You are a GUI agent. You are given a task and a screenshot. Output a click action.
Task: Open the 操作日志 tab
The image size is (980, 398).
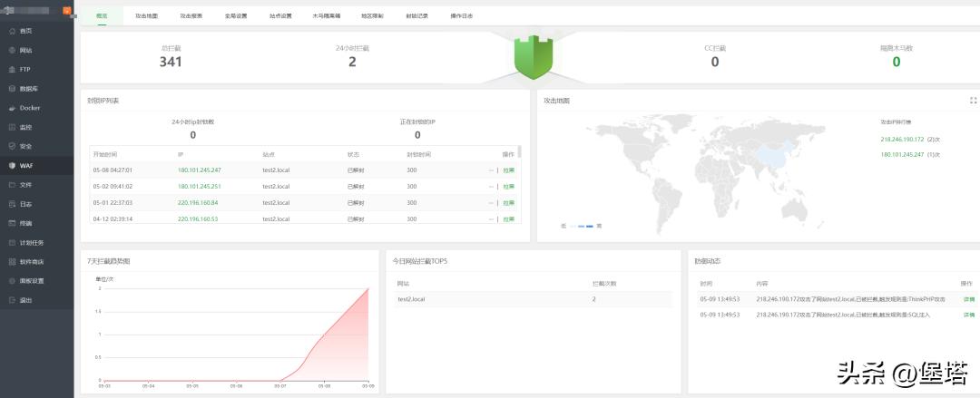click(461, 16)
